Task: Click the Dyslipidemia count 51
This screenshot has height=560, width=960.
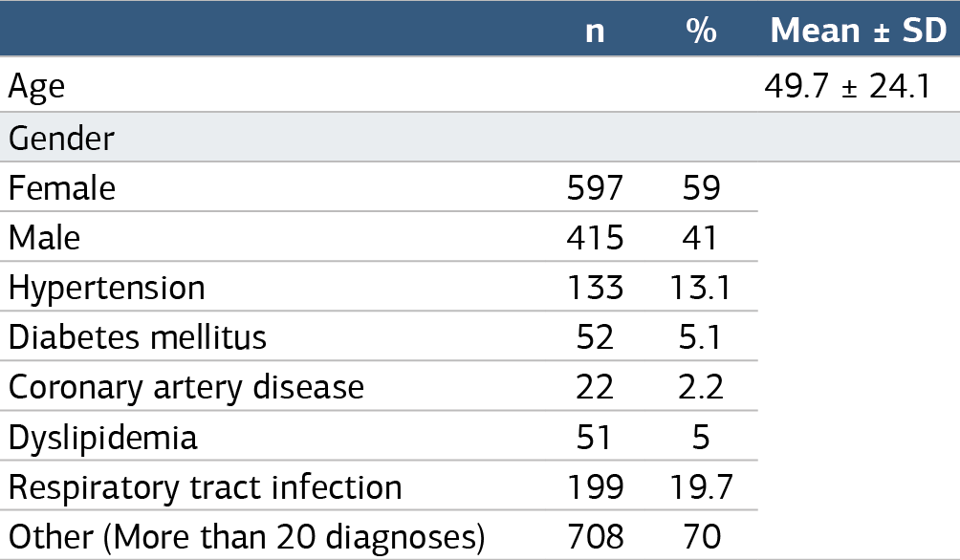Action: click(594, 438)
